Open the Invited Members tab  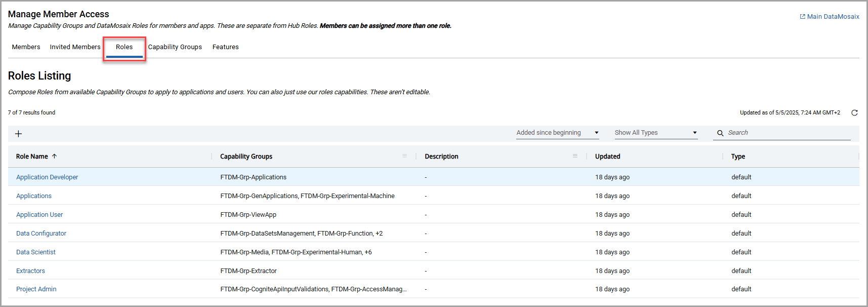point(75,47)
